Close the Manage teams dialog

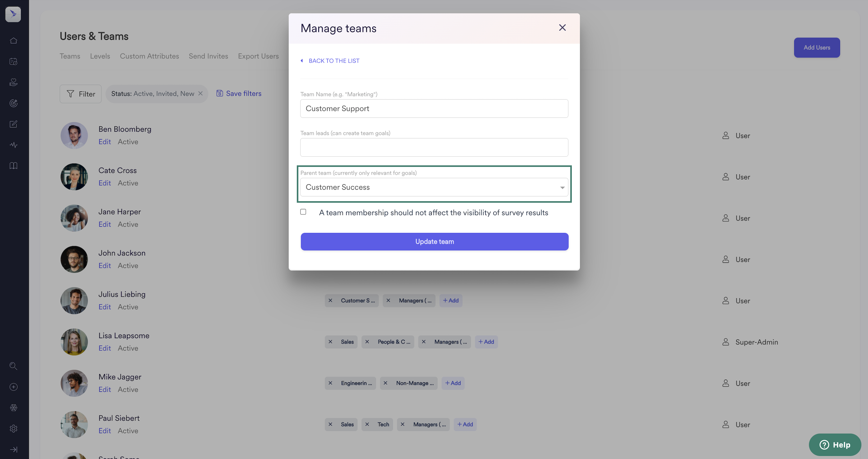[562, 28]
